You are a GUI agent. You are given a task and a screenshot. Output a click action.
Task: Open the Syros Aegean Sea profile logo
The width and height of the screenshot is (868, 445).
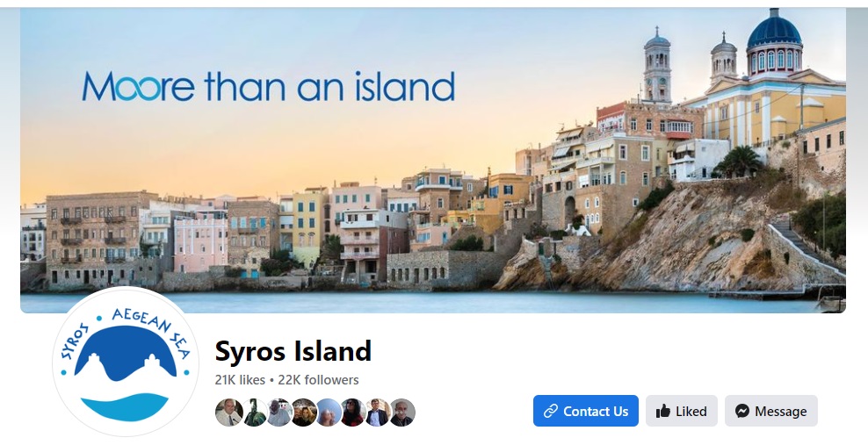(125, 362)
